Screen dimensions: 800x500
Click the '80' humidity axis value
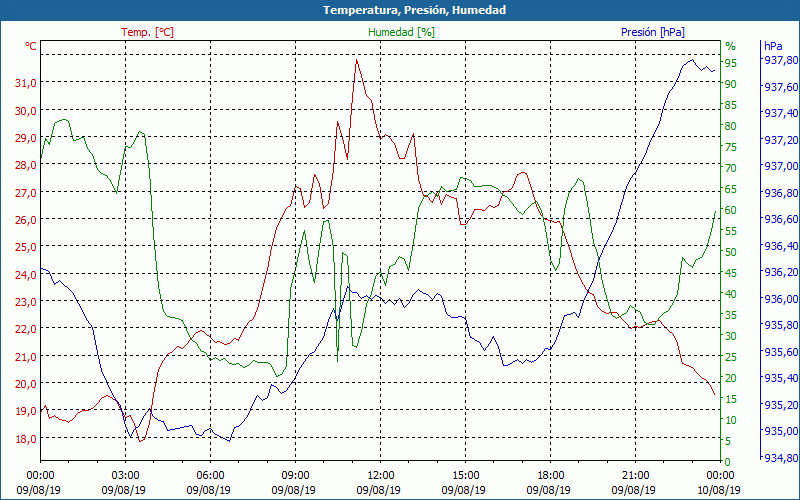731,126
